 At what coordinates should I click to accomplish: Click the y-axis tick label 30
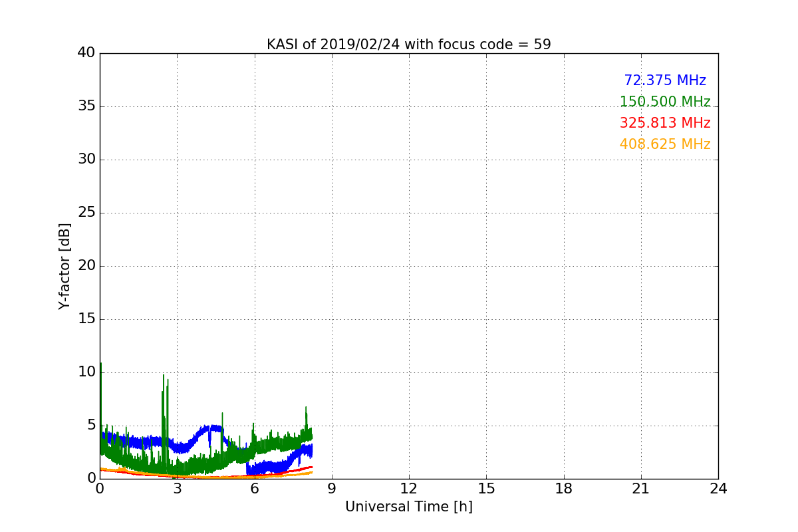click(86, 160)
